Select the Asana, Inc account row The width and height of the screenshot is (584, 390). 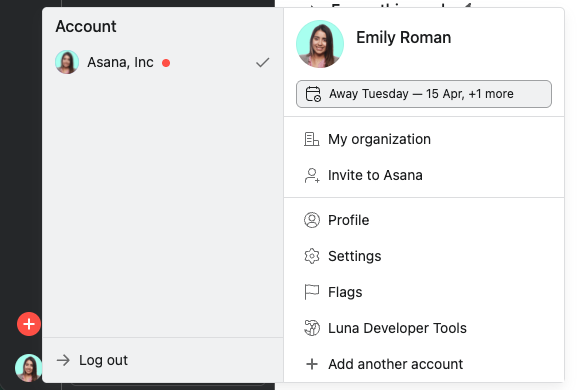163,63
